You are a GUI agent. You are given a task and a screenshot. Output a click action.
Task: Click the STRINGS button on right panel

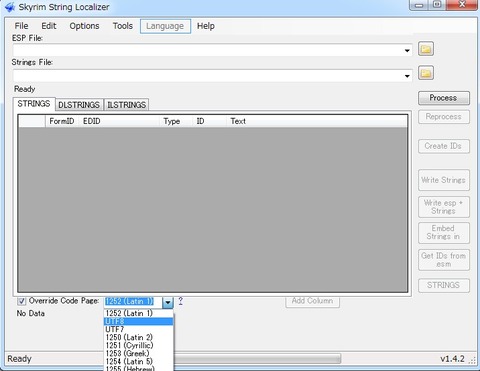click(444, 285)
